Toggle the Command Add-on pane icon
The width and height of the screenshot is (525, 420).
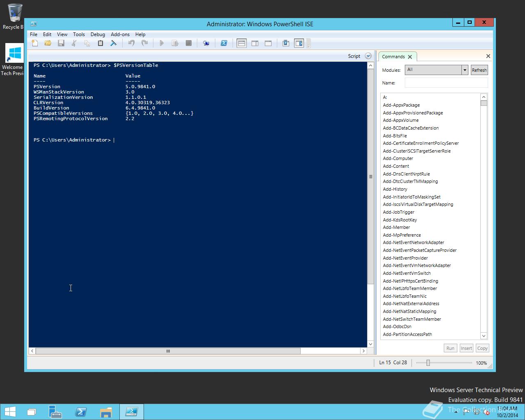(x=299, y=43)
